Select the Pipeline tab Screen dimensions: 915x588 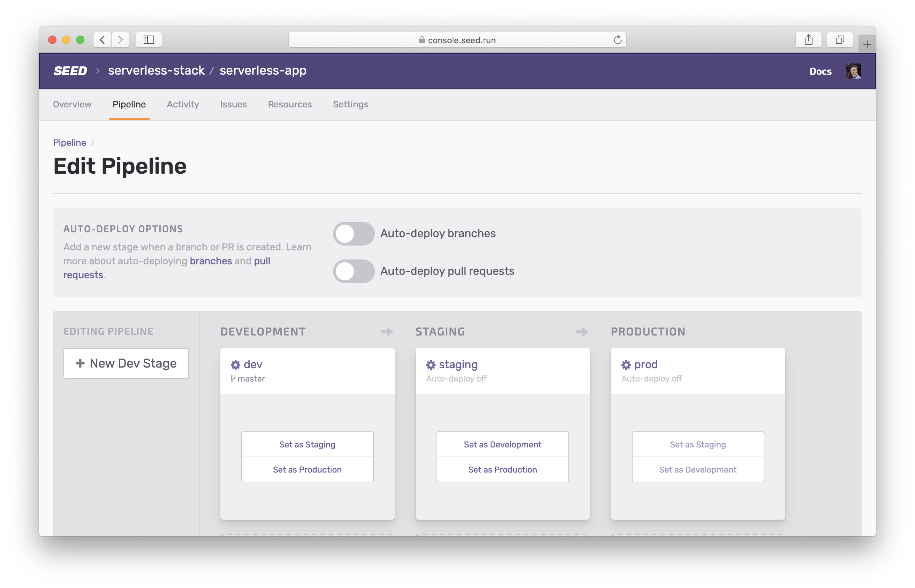coord(129,104)
